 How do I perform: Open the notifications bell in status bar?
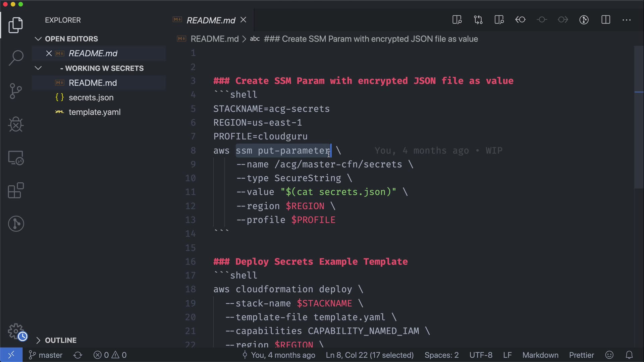click(x=629, y=355)
